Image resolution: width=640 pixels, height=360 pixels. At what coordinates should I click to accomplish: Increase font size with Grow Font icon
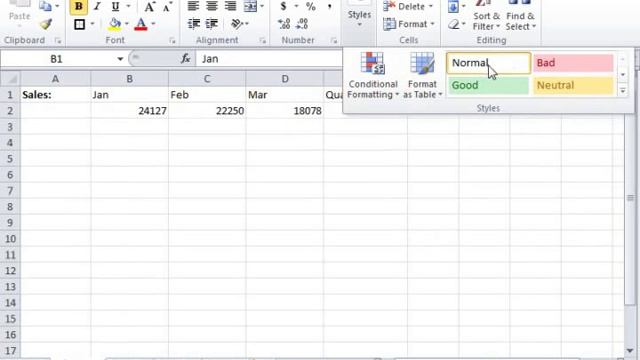click(x=149, y=7)
